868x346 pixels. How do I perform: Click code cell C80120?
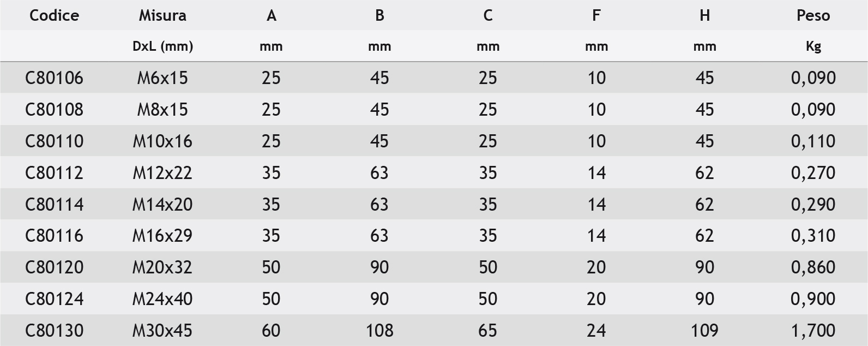pos(54,267)
